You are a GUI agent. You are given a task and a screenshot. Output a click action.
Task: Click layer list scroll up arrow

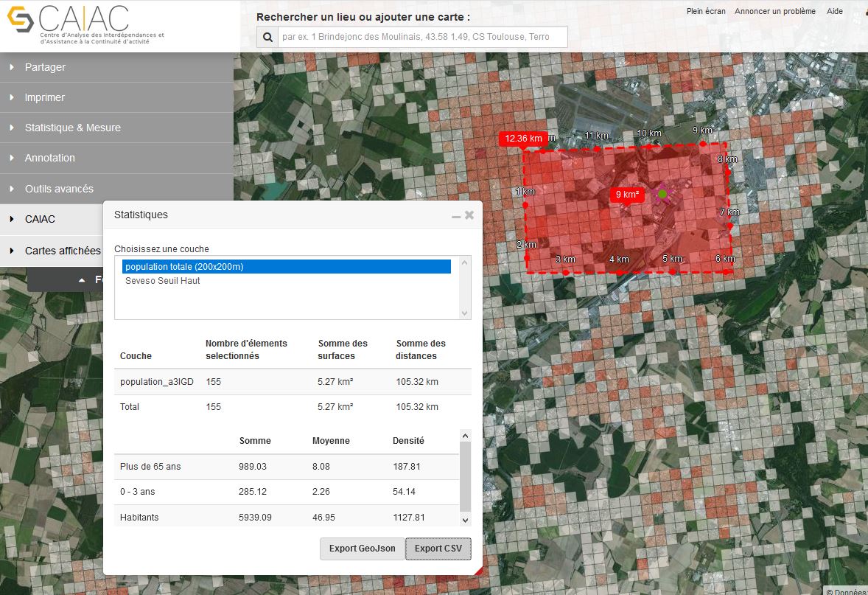pyautogui.click(x=464, y=262)
